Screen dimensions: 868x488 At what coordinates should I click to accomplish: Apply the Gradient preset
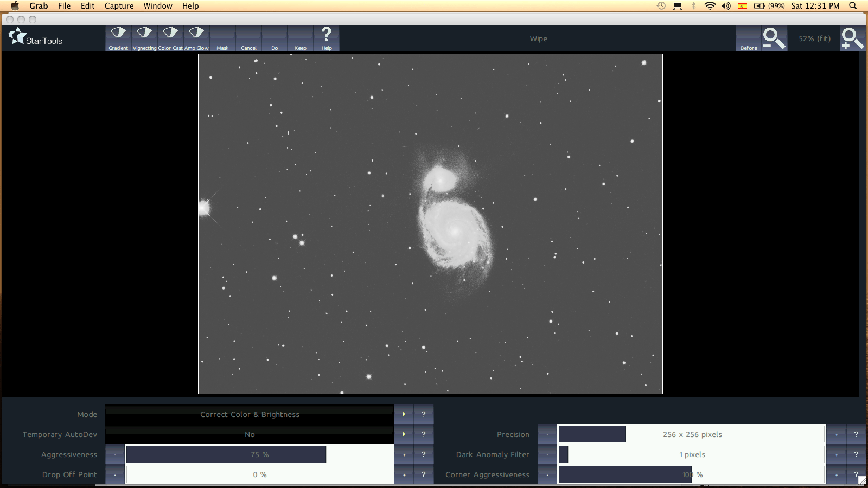(118, 38)
